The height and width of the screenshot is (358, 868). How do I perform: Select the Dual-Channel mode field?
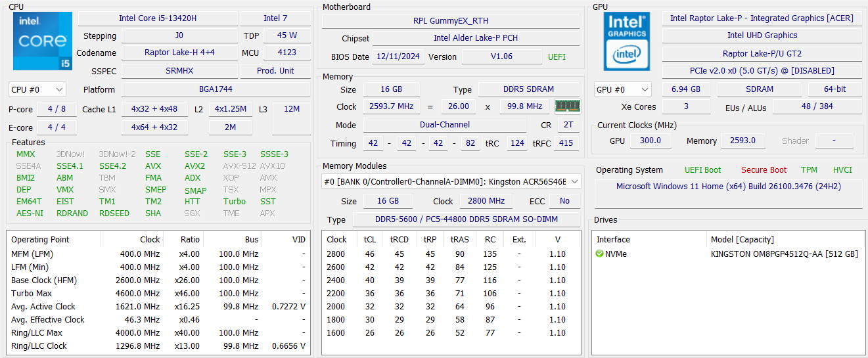point(445,125)
